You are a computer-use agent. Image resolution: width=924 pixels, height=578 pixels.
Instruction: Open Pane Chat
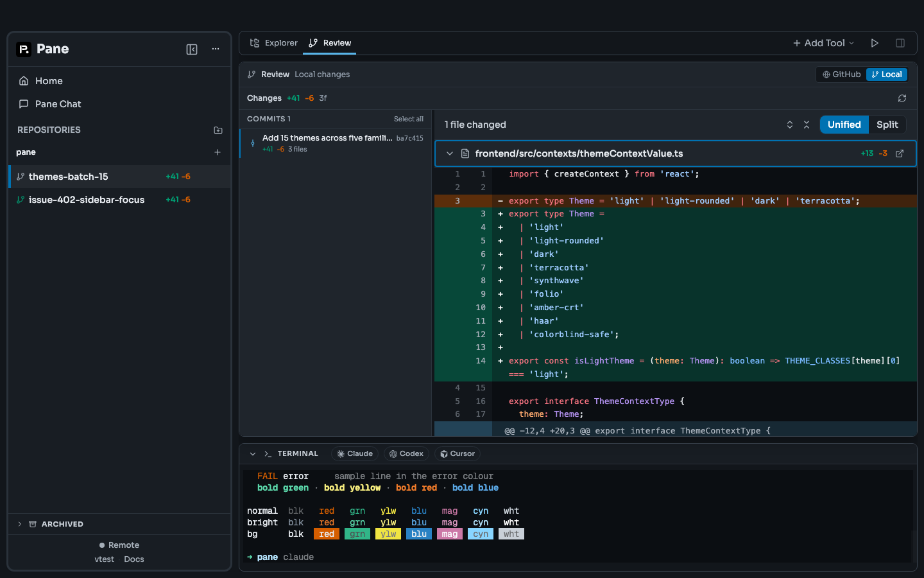[119, 104]
